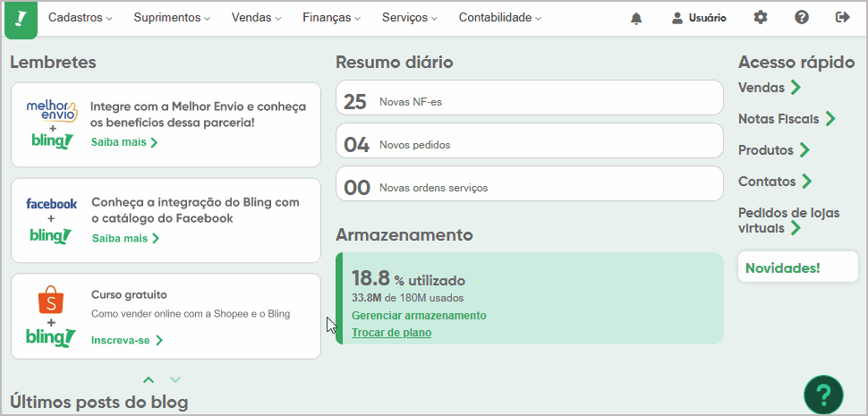This screenshot has height=416, width=868.
Task: Click Inscreva-se for Shopee course
Action: click(127, 340)
